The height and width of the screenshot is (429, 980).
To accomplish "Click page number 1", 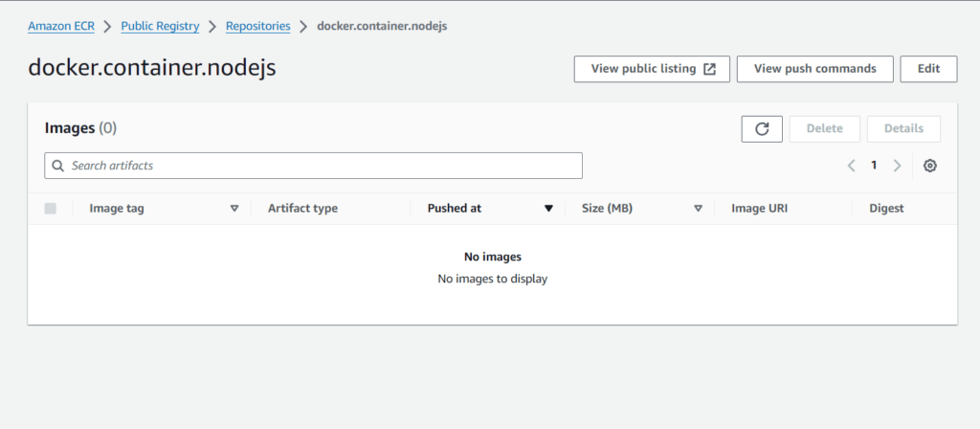I will 874,166.
